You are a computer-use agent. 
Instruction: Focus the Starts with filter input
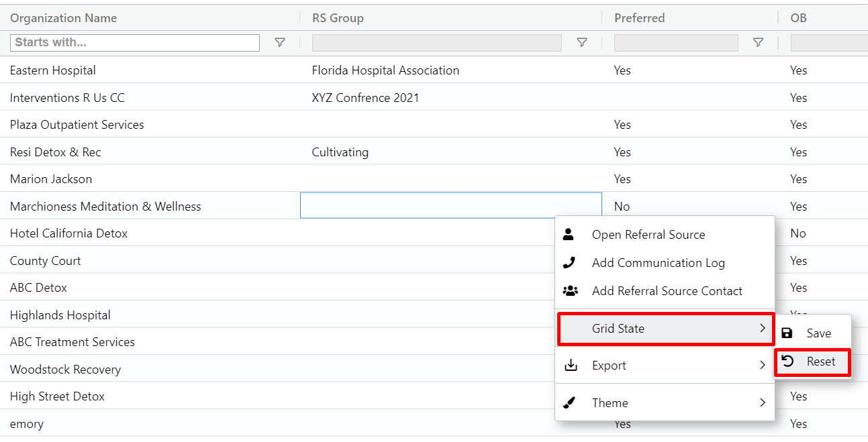point(135,43)
